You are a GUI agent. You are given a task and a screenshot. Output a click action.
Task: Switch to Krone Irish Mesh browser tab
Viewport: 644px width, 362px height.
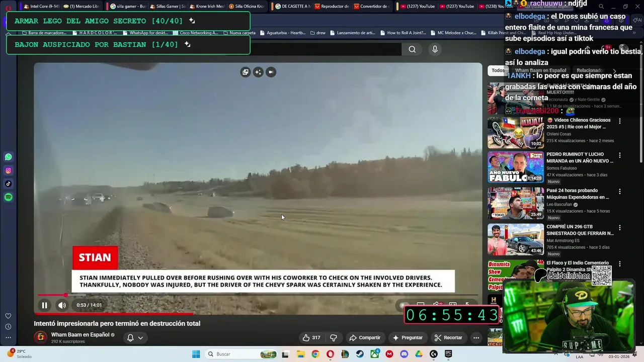pyautogui.click(x=206, y=7)
